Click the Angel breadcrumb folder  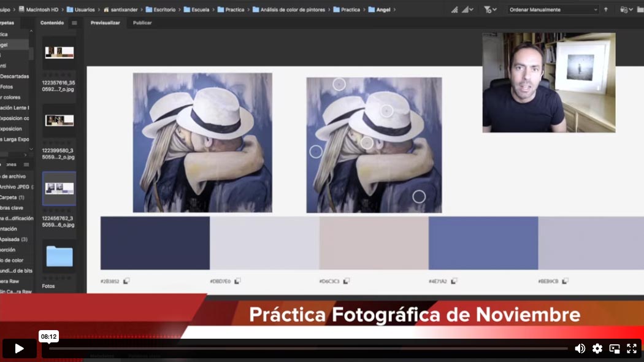[x=380, y=9]
